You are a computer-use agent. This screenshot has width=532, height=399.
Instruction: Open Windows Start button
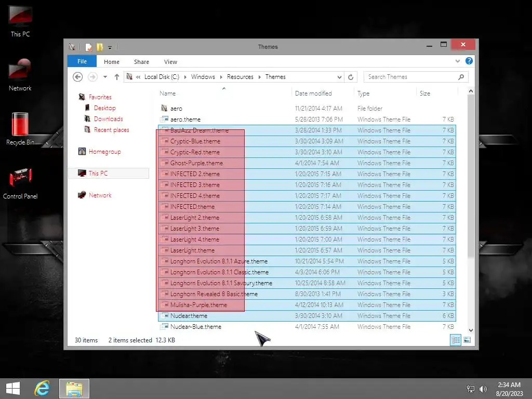point(13,389)
